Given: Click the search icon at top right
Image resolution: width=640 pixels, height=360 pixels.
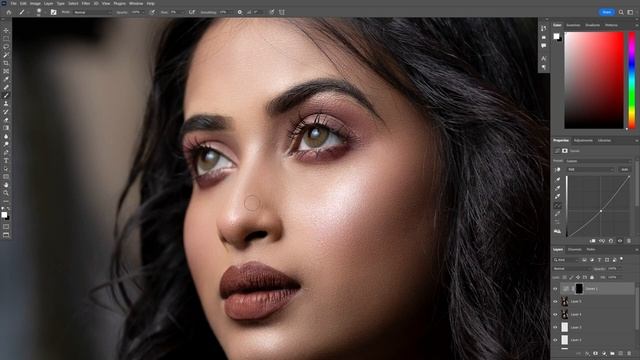Looking at the screenshot, I should coord(621,12).
